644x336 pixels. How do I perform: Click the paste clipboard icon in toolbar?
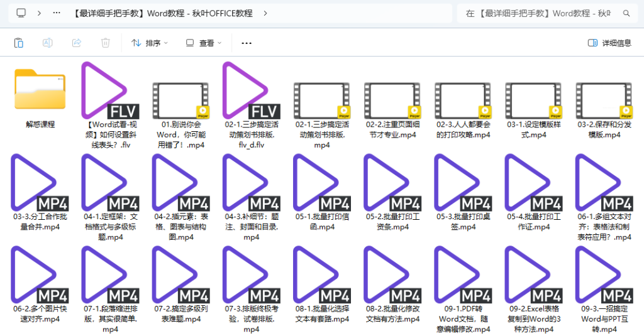point(18,43)
